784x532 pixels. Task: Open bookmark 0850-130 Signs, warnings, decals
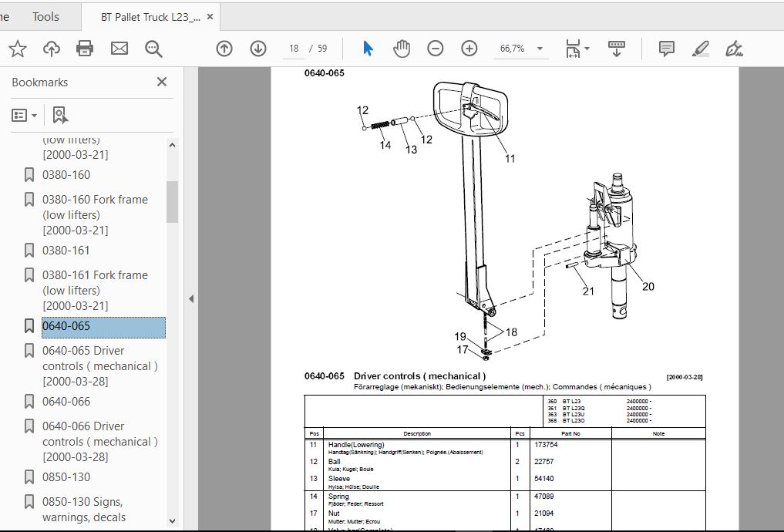(x=83, y=509)
